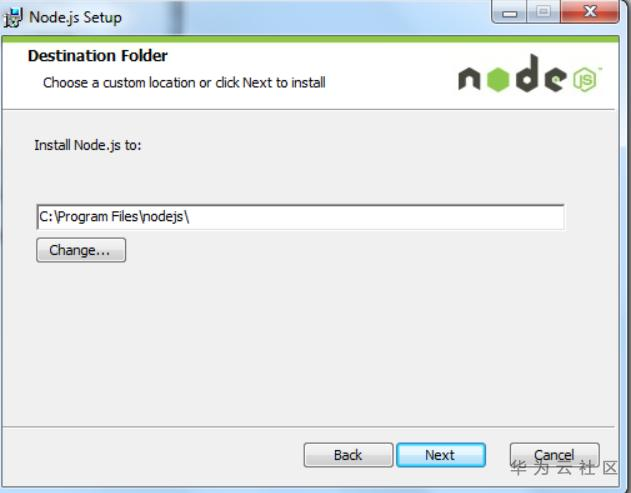Image resolution: width=631 pixels, height=493 pixels.
Task: Click the Chinese watermark text at bottom right
Action: coord(564,468)
